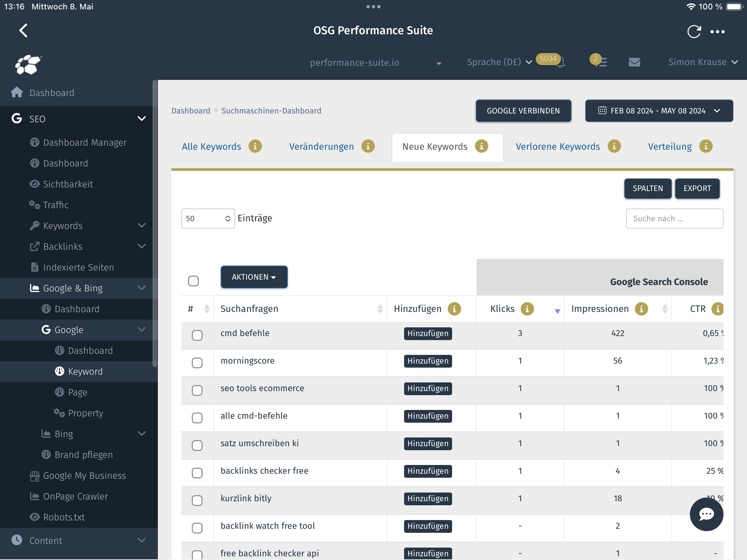Screen dimensions: 747x560
Task: Switch to Veränderungen tab
Action: tap(321, 146)
